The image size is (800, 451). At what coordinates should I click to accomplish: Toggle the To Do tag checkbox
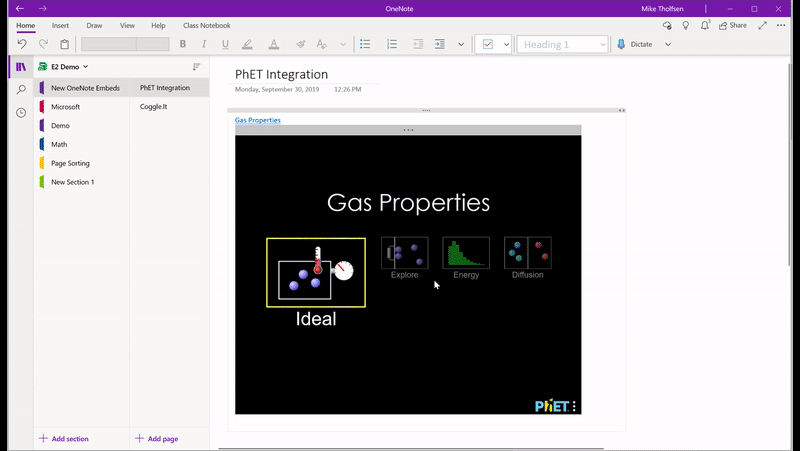[x=488, y=44]
